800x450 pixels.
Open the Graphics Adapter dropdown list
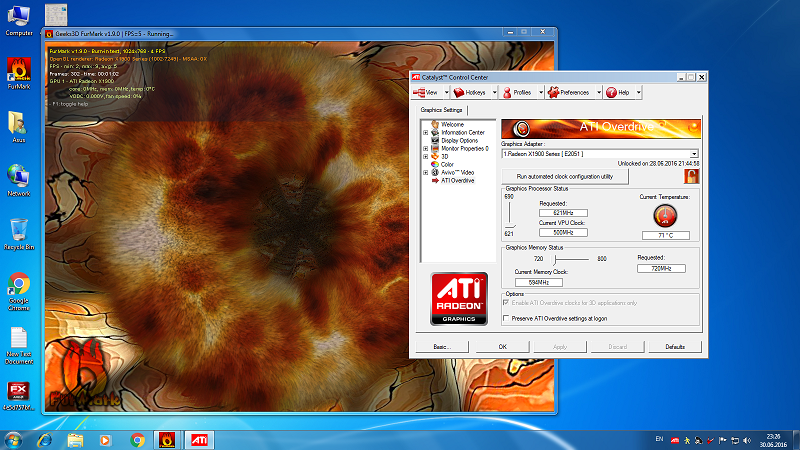click(x=694, y=154)
